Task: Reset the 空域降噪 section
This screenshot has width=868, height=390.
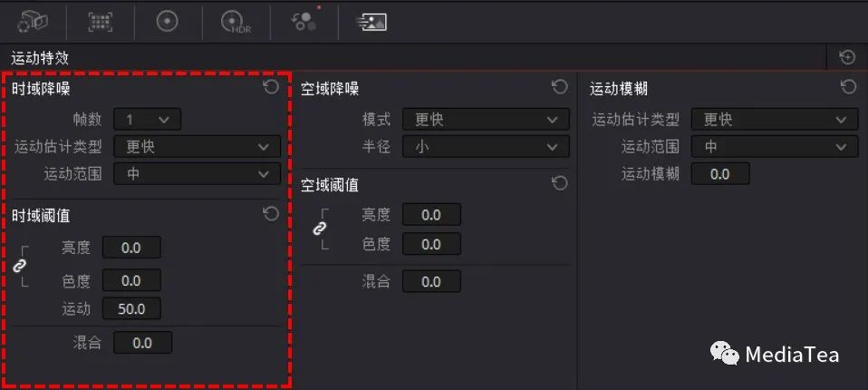Action: [x=560, y=87]
